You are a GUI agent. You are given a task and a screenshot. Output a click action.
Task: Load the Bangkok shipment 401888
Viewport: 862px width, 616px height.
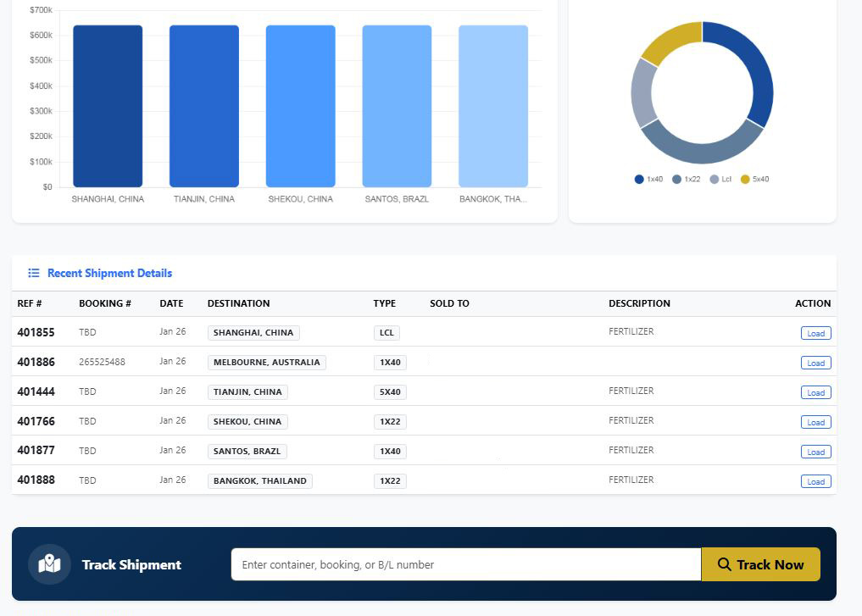(815, 481)
